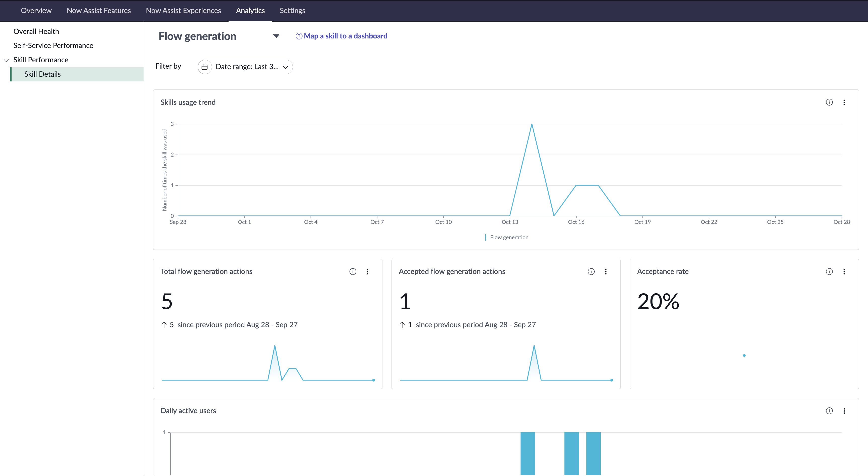The width and height of the screenshot is (868, 476).
Task: Click Total flow generation actions title
Action: 206,271
